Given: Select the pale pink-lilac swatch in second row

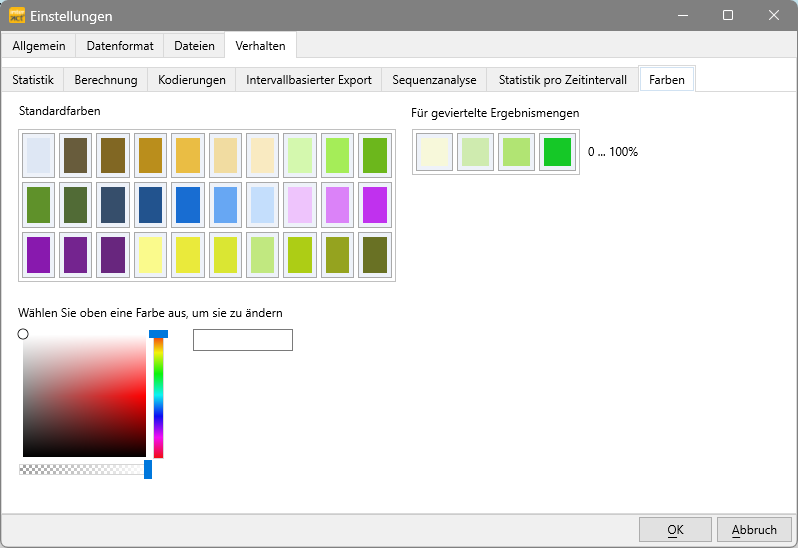Looking at the screenshot, I should pyautogui.click(x=300, y=205).
